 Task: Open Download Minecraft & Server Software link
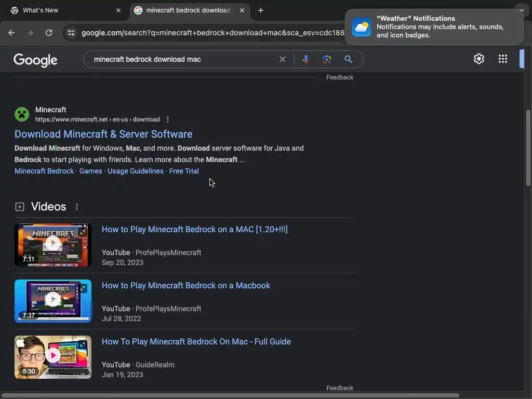point(103,134)
